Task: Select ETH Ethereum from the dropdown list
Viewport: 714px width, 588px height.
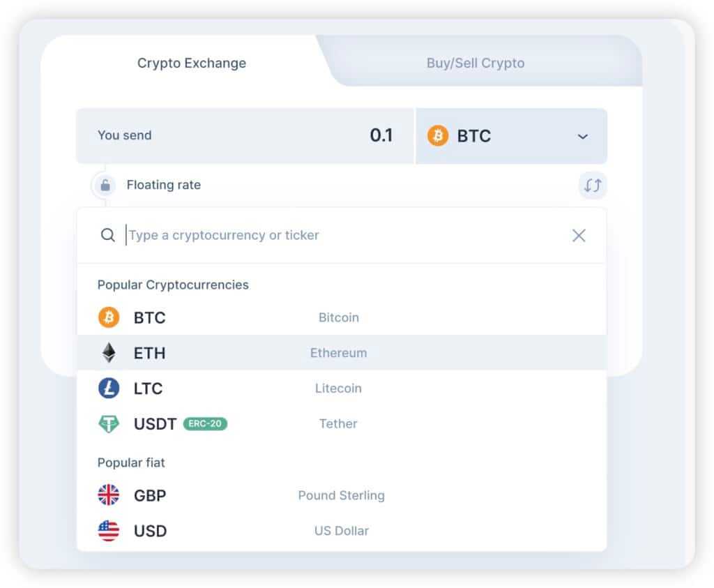Action: click(x=279, y=353)
